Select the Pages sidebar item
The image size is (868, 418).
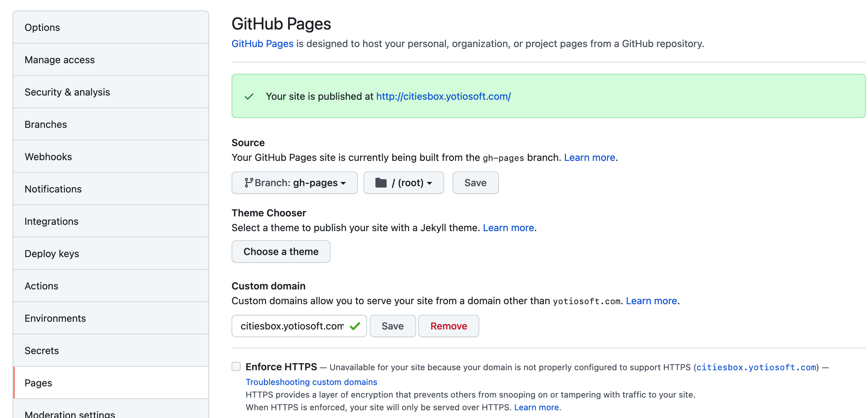pos(111,383)
